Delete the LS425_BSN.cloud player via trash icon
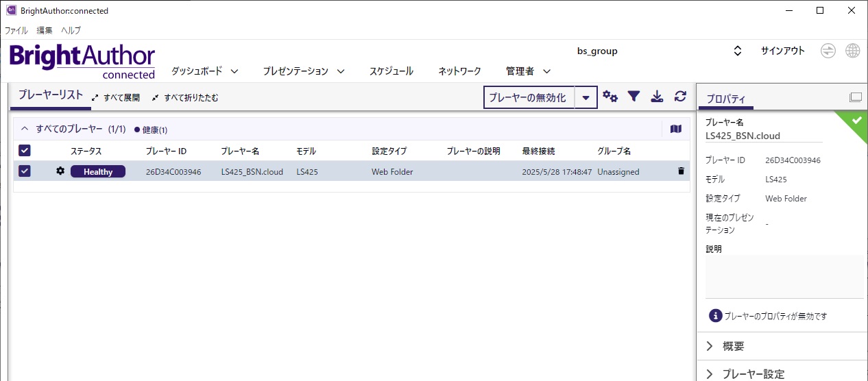The image size is (868, 381). 681,171
